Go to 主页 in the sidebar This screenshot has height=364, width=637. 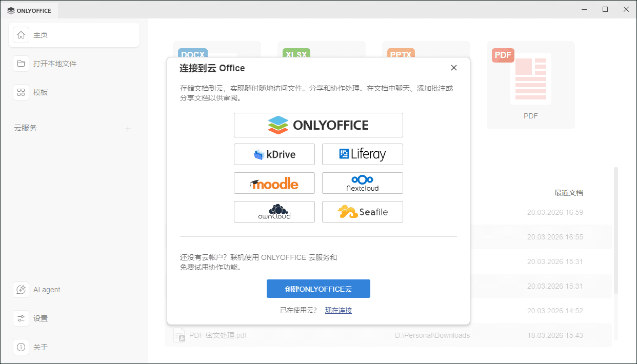click(x=74, y=35)
